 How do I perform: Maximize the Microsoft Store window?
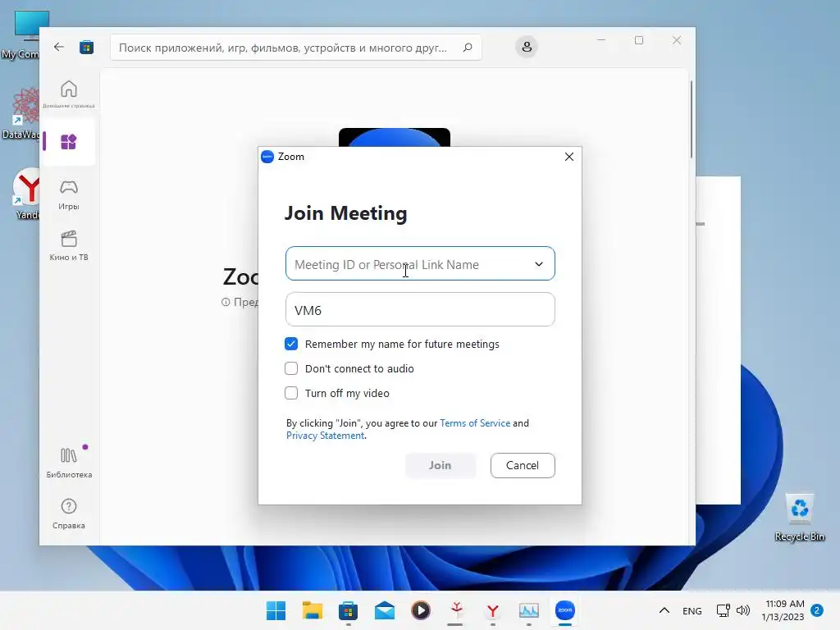[638, 40]
